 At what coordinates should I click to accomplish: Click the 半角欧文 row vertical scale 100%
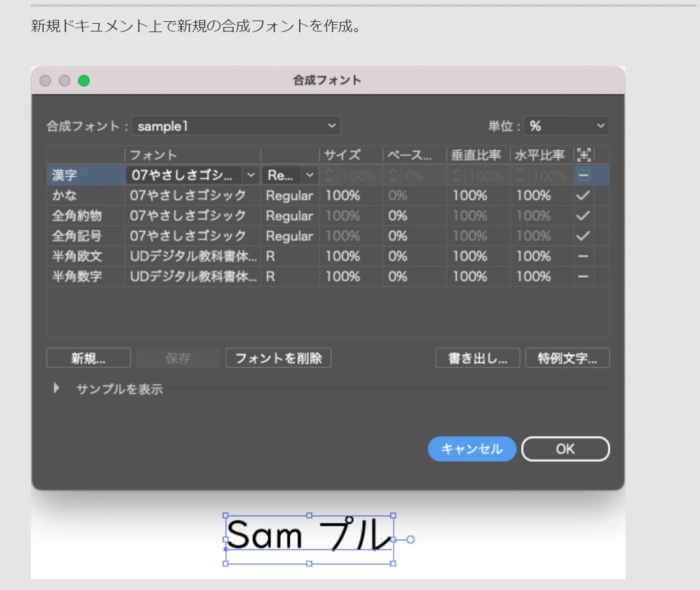[470, 256]
